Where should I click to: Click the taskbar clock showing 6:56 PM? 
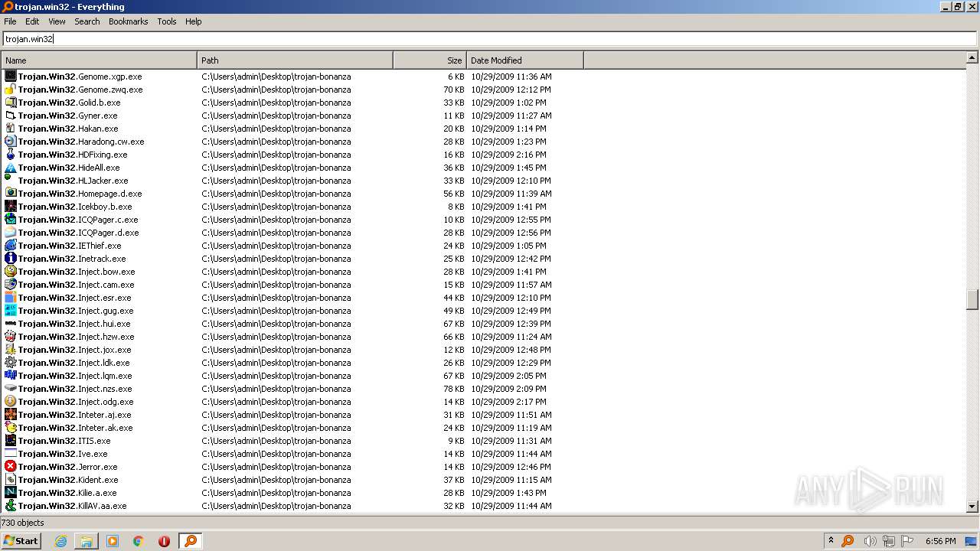pos(940,541)
